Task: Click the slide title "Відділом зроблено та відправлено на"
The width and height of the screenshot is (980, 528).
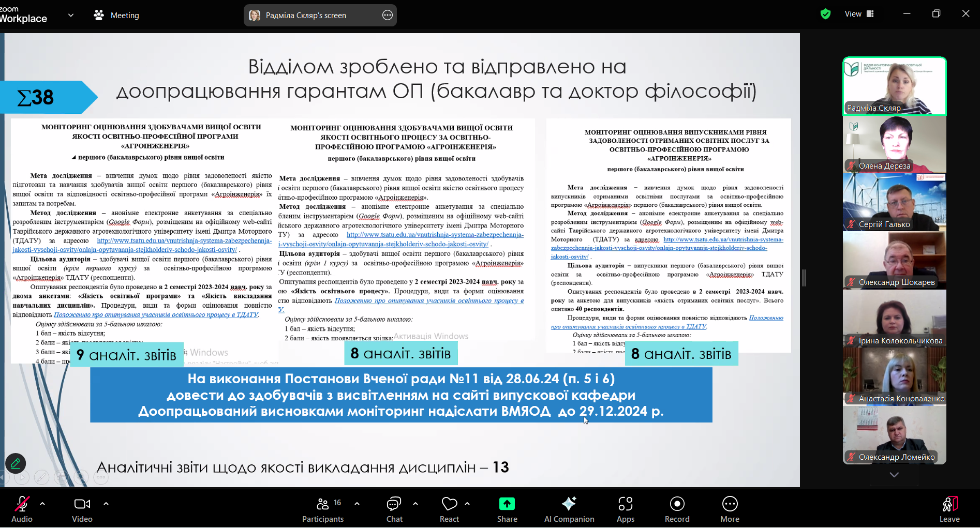Action: (x=437, y=67)
